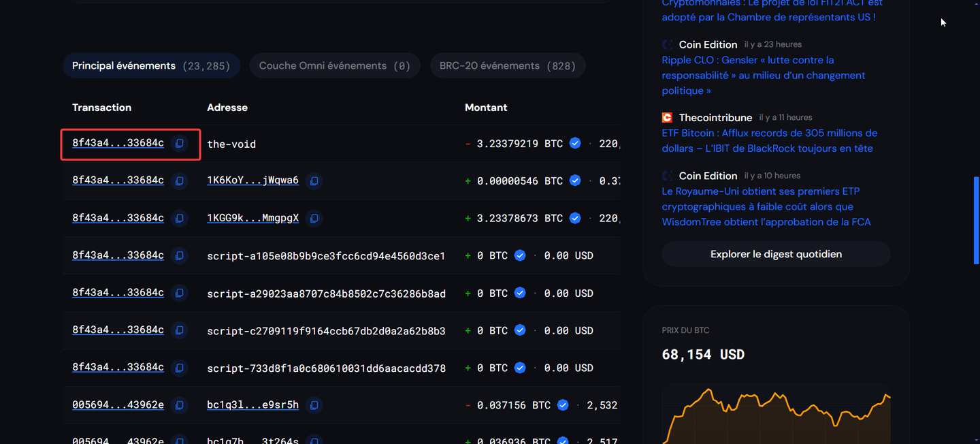Open the Royaume-Uni ETP cryptographiques article
980x444 pixels.
[x=766, y=206]
